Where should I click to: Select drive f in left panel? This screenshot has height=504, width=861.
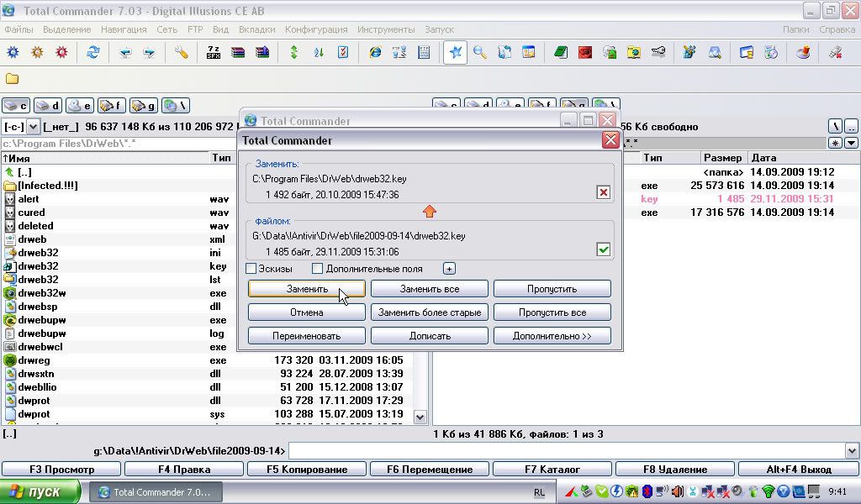(112, 106)
